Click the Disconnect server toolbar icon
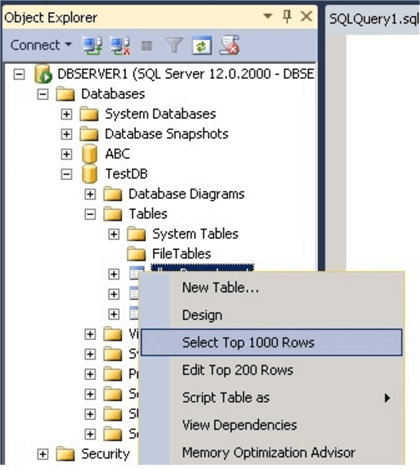This screenshot has width=420, height=470. tap(120, 46)
